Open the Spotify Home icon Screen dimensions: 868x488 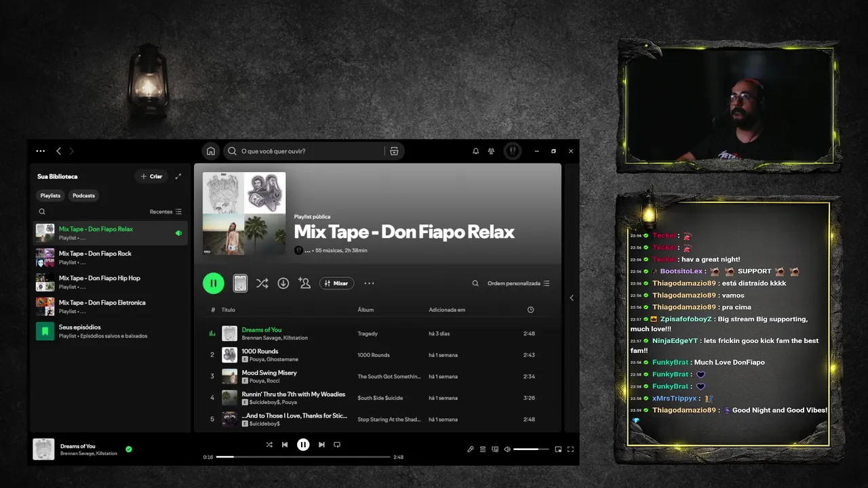[x=211, y=151]
